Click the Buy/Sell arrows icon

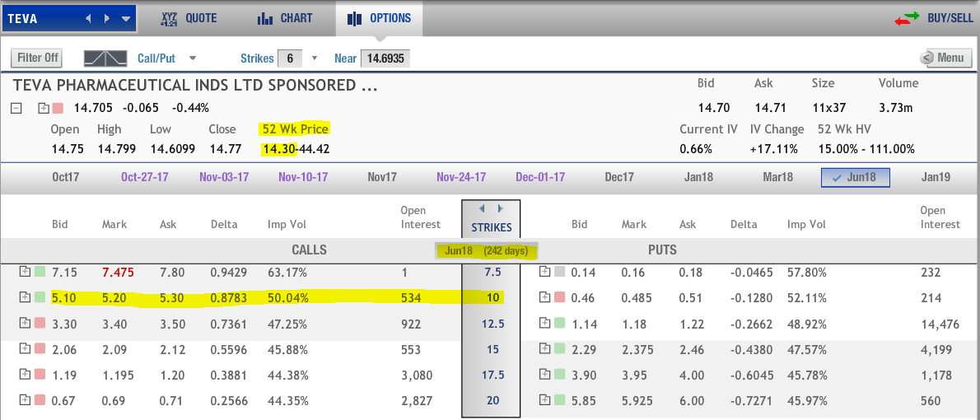click(x=907, y=18)
